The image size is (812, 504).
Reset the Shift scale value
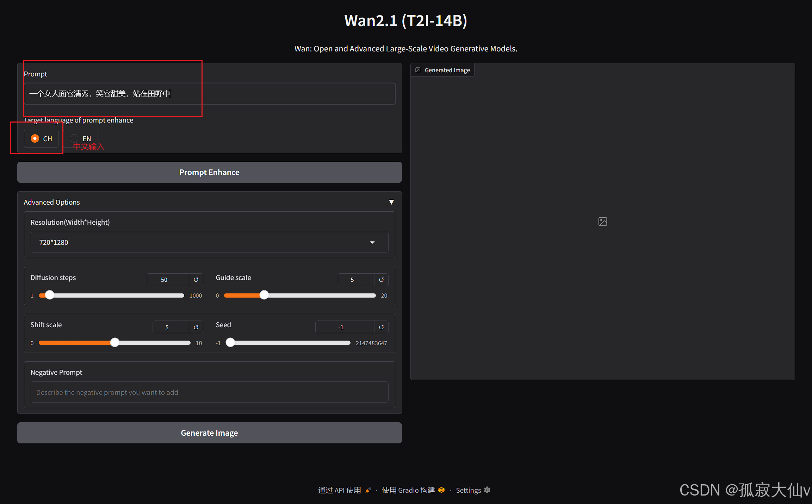[196, 327]
